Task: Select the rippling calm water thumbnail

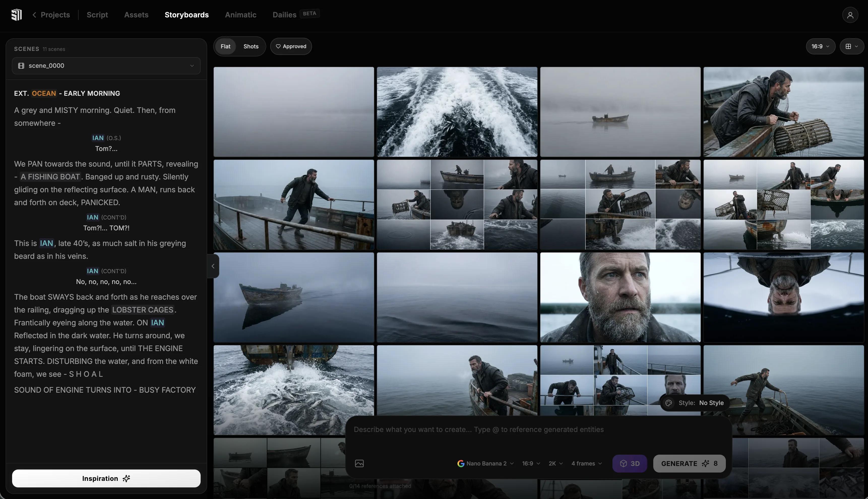Action: click(457, 297)
